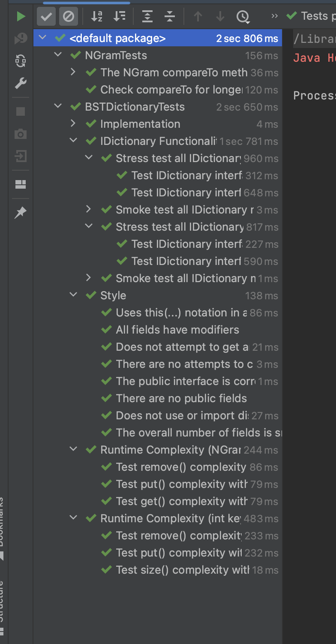This screenshot has width=336, height=644.
Task: Select 'There are no public fields' test
Action: pyautogui.click(x=181, y=398)
